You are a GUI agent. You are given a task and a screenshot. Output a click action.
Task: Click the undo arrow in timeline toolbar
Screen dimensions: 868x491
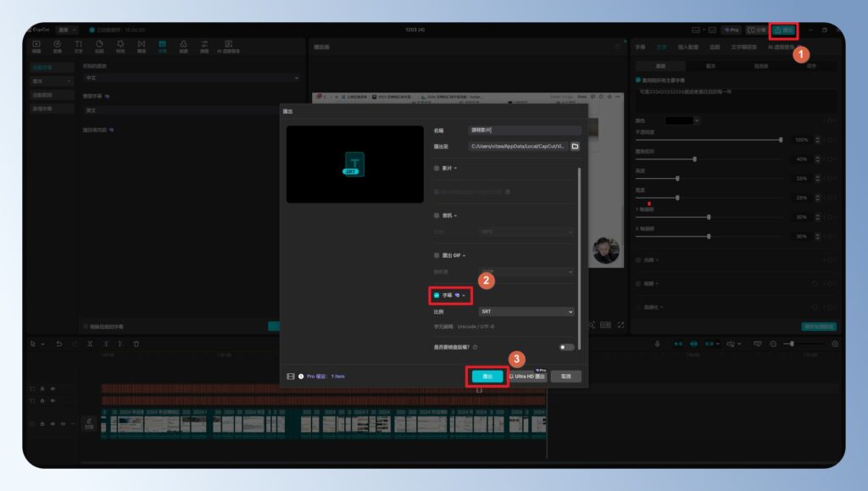click(x=58, y=343)
